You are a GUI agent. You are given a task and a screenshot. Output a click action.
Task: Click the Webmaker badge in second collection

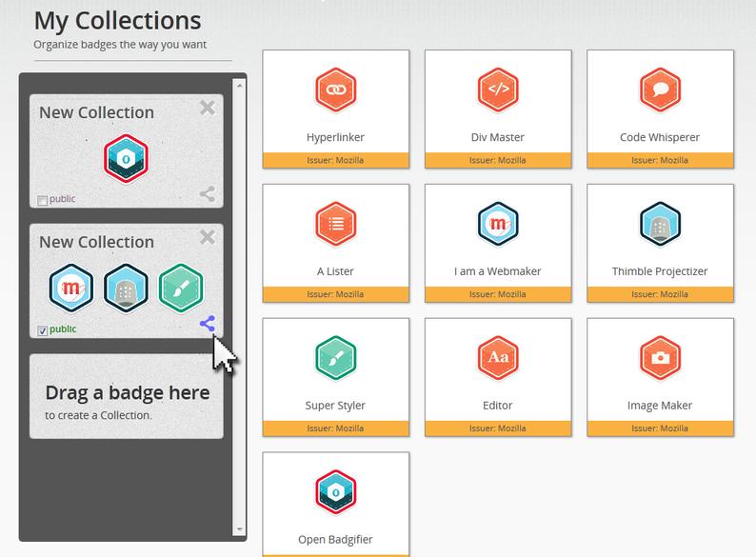70,288
